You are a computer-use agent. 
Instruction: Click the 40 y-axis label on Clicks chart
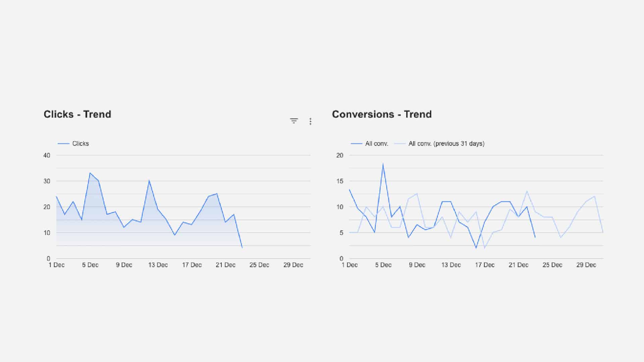47,155
